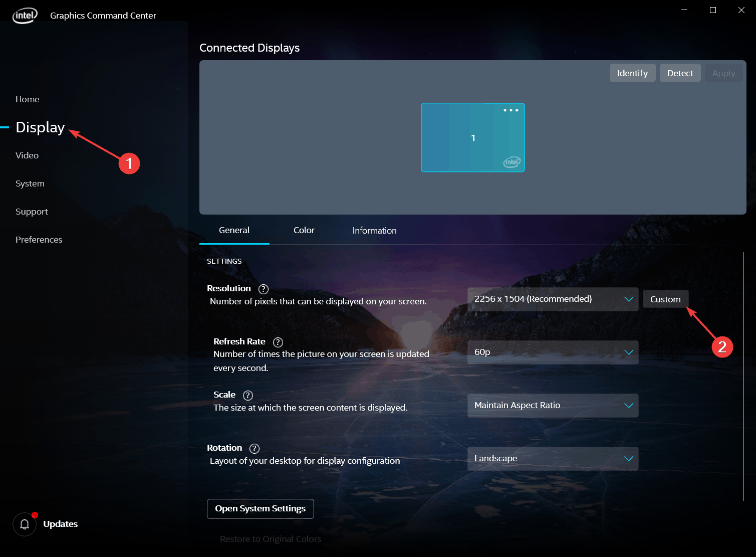Switch to the Color tab
This screenshot has height=557, width=756.
(x=304, y=231)
